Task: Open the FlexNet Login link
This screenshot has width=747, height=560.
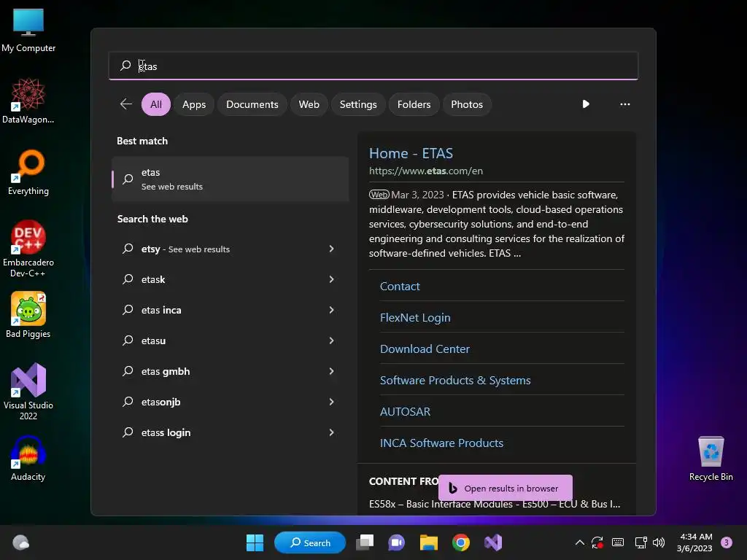Action: tap(415, 318)
